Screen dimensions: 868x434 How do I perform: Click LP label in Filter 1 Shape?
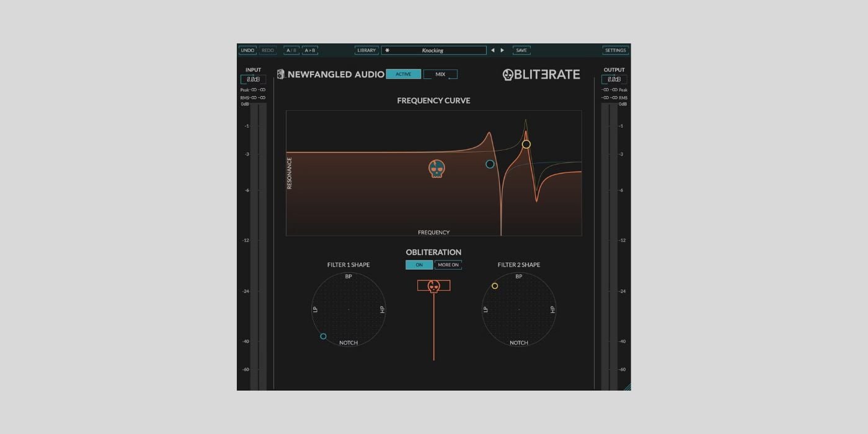(316, 309)
